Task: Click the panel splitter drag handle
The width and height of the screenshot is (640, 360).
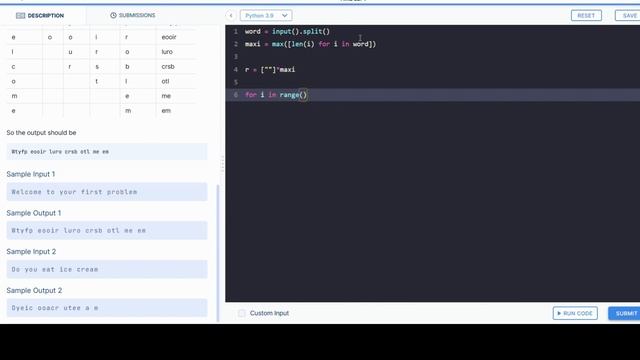Action: [x=222, y=164]
